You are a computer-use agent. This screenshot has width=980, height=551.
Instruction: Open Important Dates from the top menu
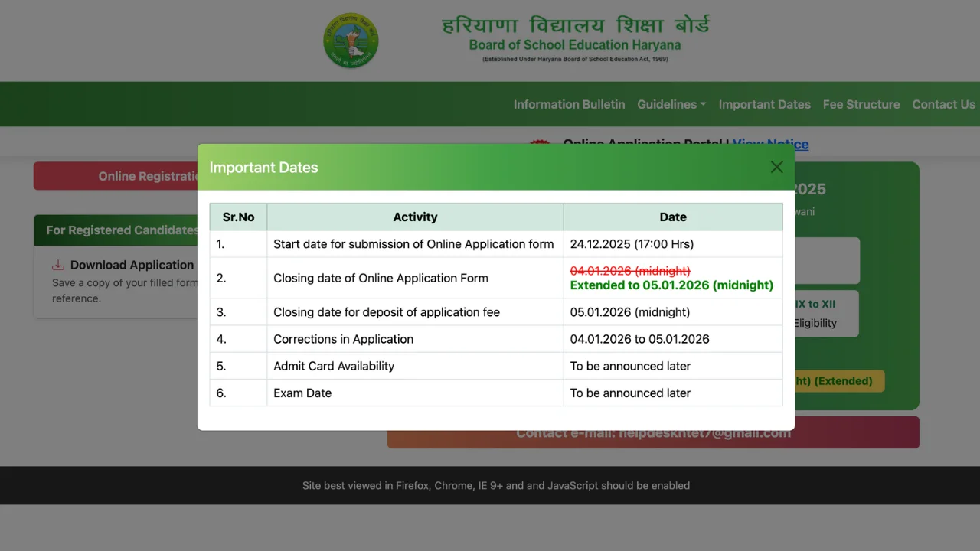pos(764,104)
